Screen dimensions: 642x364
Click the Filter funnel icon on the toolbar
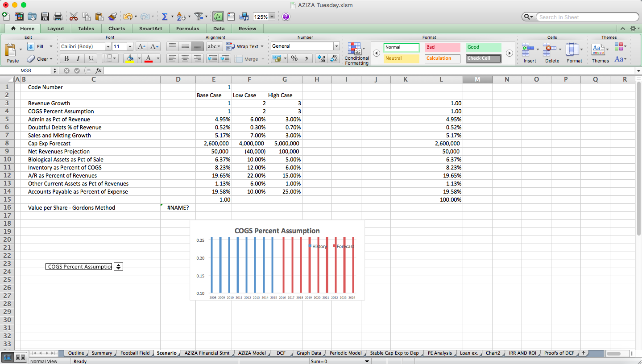[199, 16]
